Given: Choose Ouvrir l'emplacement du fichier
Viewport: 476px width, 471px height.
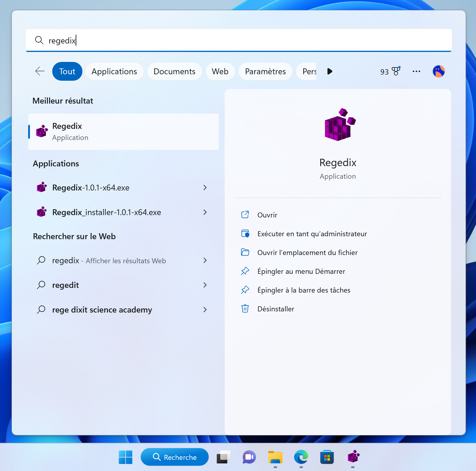Looking at the screenshot, I should click(x=307, y=253).
